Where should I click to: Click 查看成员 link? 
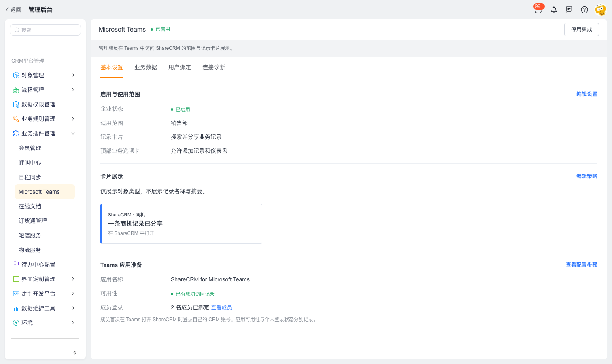point(221,308)
